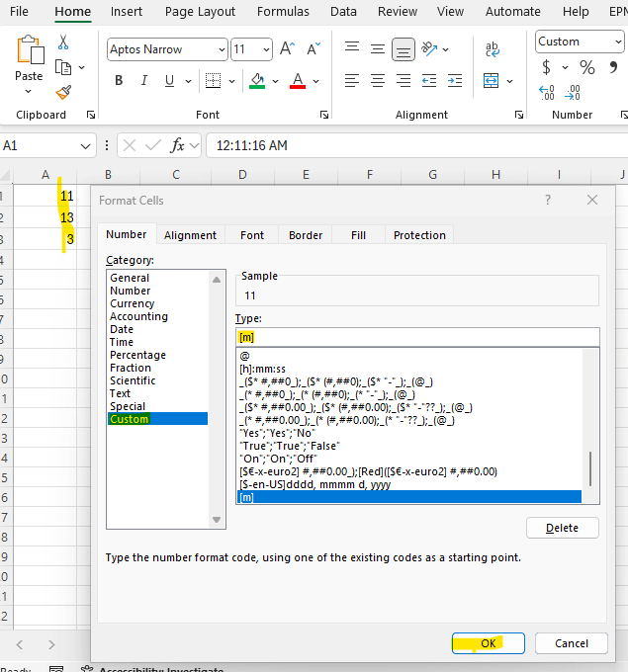Click Align Left icon

point(352,81)
